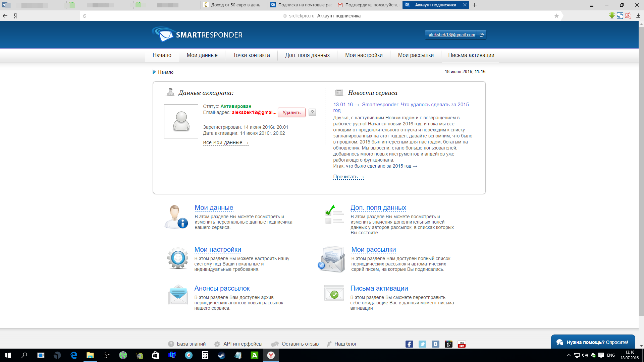Open the Письма активации menu item
The image size is (644, 362).
point(471,55)
